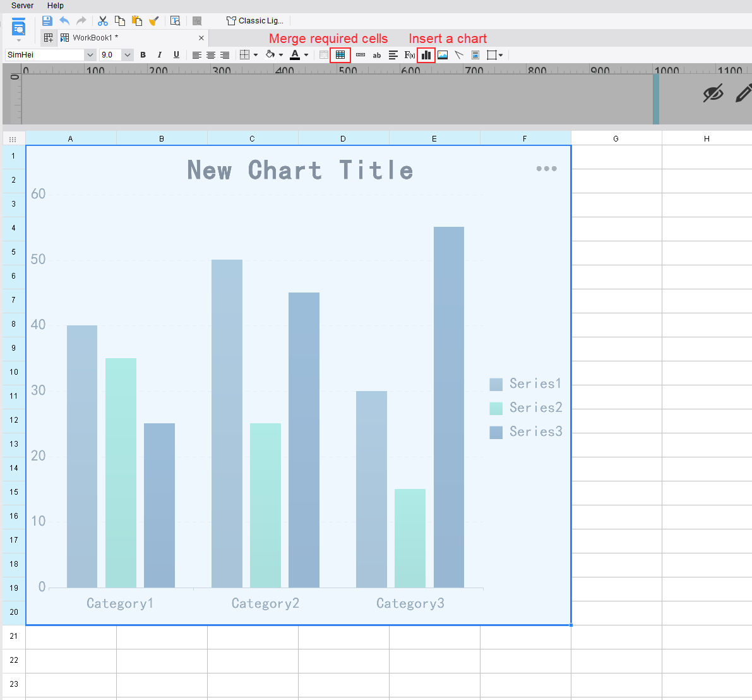Align text to the left
752x700 pixels.
click(x=196, y=55)
